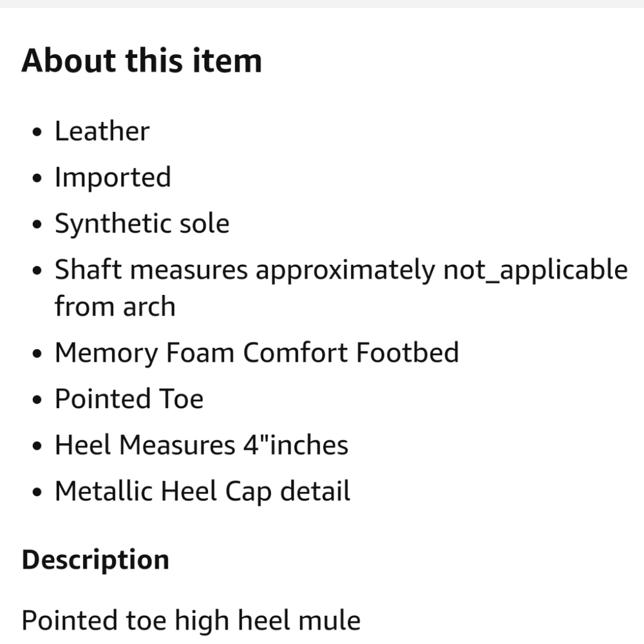Click the bullet dot beside "Memory Foam"
Viewport: 644px width, 644px height.
38,355
